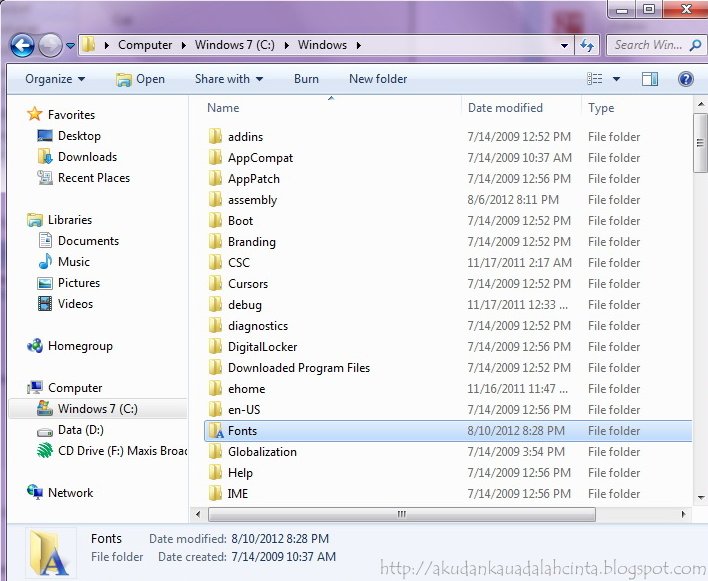Click the Fonts folder icon in list

coord(215,431)
